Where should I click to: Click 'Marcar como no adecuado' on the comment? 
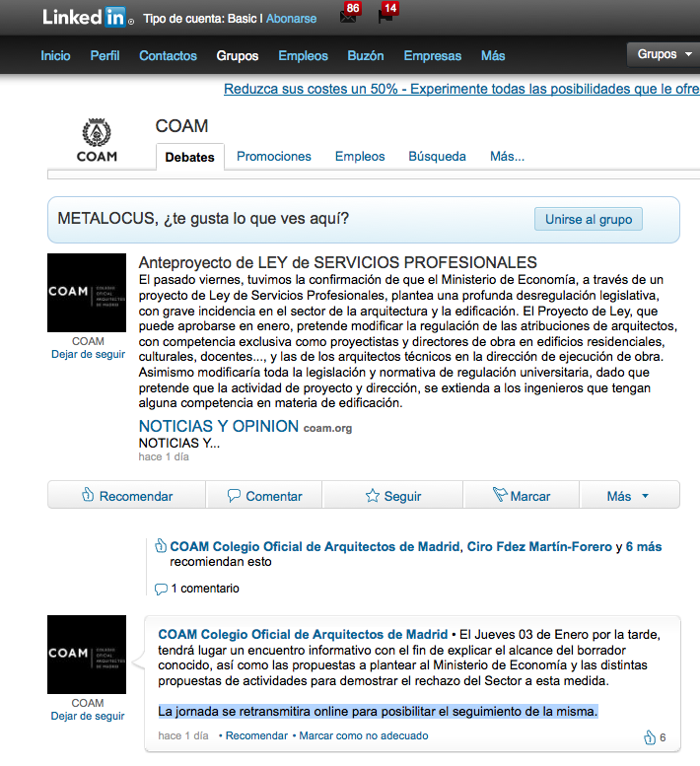pyautogui.click(x=364, y=735)
